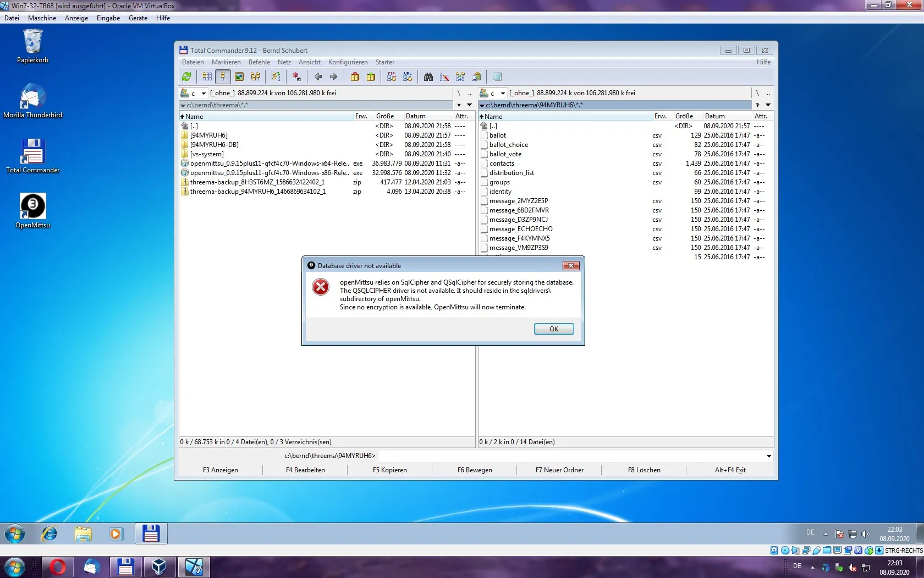This screenshot has width=924, height=578.
Task: Select the ballot_choice file in right panel
Action: tap(626, 145)
